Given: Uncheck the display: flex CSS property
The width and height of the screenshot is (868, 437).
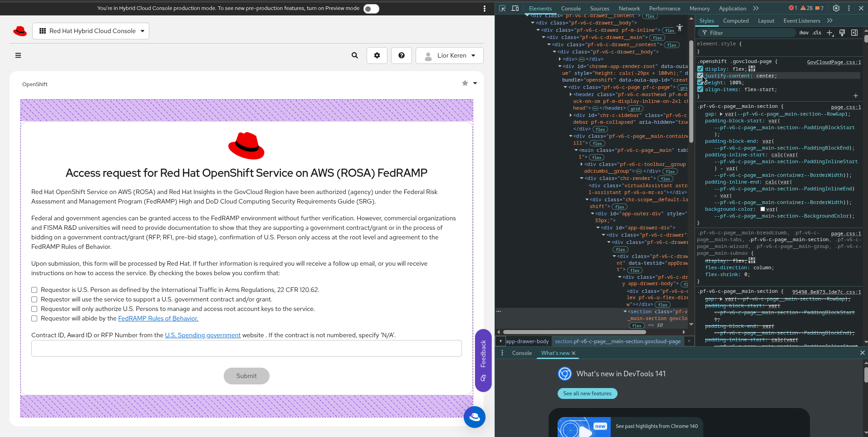Looking at the screenshot, I should tap(700, 69).
